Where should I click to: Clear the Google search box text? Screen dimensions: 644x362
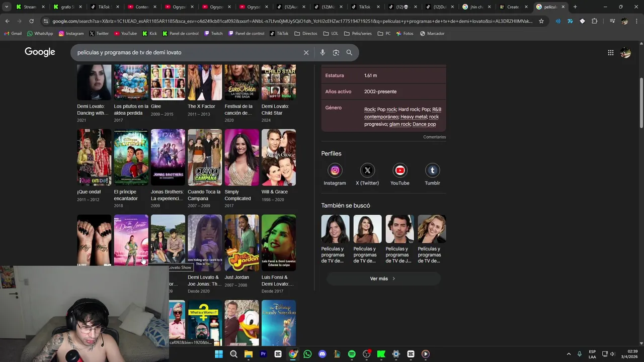coord(306,52)
